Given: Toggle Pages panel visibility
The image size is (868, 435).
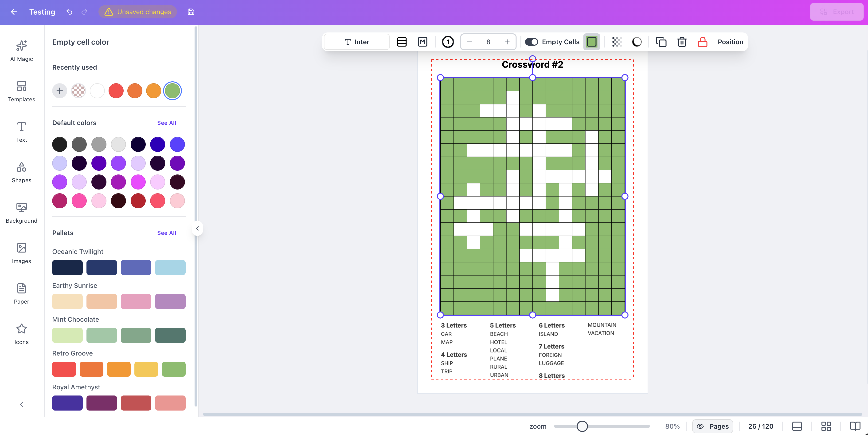Looking at the screenshot, I should (x=712, y=426).
